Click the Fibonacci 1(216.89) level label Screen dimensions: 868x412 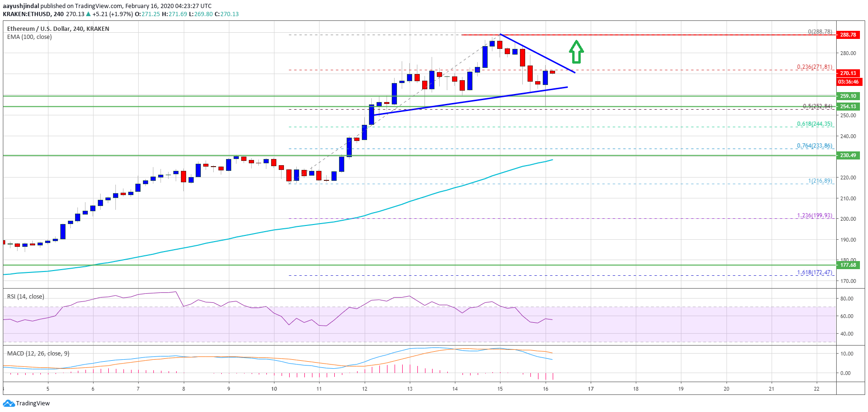(x=820, y=181)
